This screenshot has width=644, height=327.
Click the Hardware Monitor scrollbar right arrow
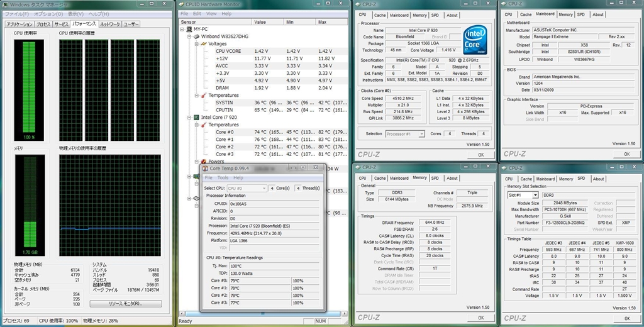point(344,314)
